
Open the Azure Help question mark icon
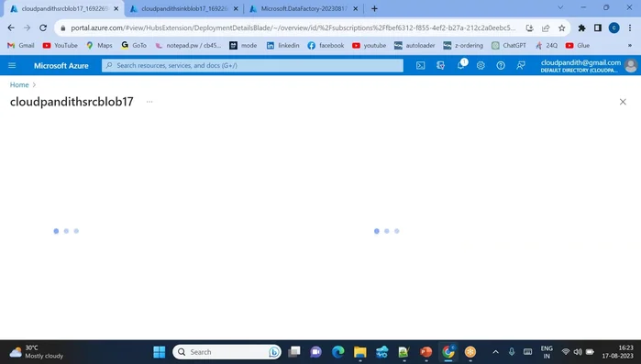501,65
